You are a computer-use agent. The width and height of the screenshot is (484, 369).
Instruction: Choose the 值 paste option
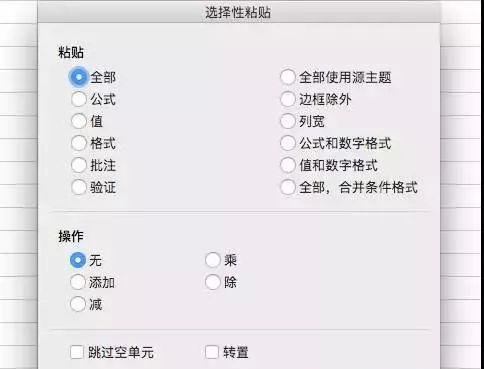point(79,121)
